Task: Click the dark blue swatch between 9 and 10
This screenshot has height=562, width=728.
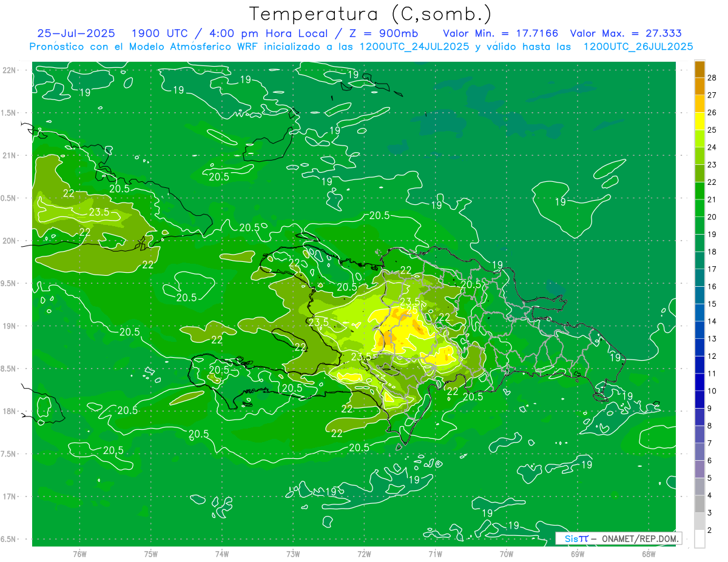Action: point(699,400)
